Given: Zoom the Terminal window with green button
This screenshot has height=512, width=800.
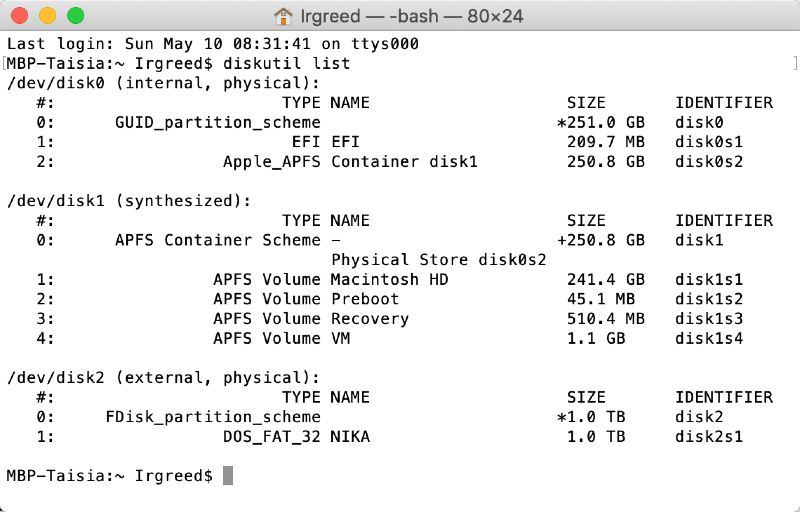Looking at the screenshot, I should [x=76, y=16].
